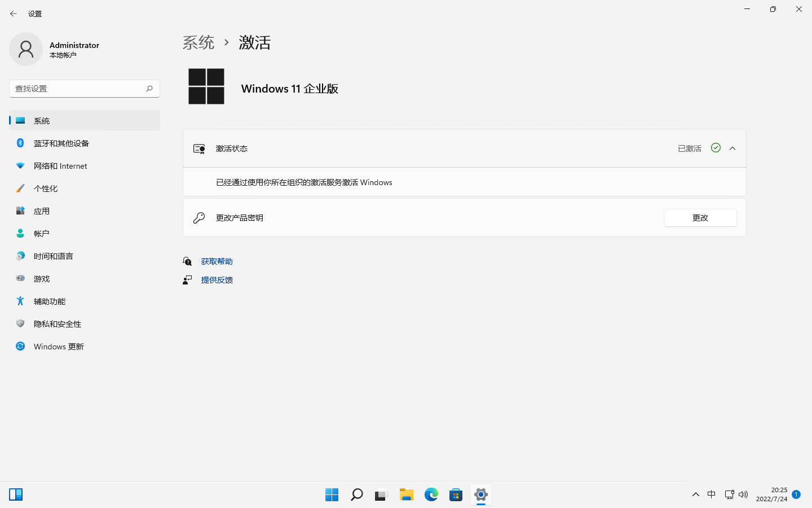Click the green activated checkmark icon
This screenshot has height=508, width=812.
pos(716,148)
